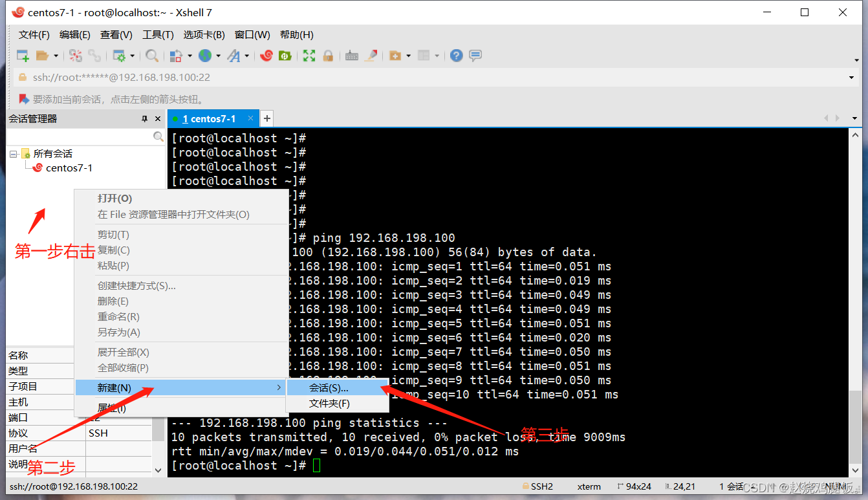The width and height of the screenshot is (868, 500).
Task: Open session Properties gear icon in toolbar
Action: click(119, 56)
